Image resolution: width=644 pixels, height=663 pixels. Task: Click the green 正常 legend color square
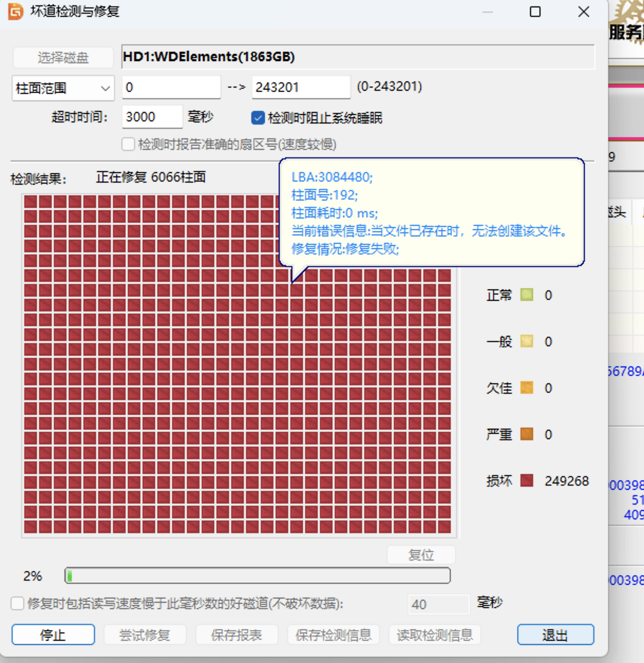(x=526, y=295)
